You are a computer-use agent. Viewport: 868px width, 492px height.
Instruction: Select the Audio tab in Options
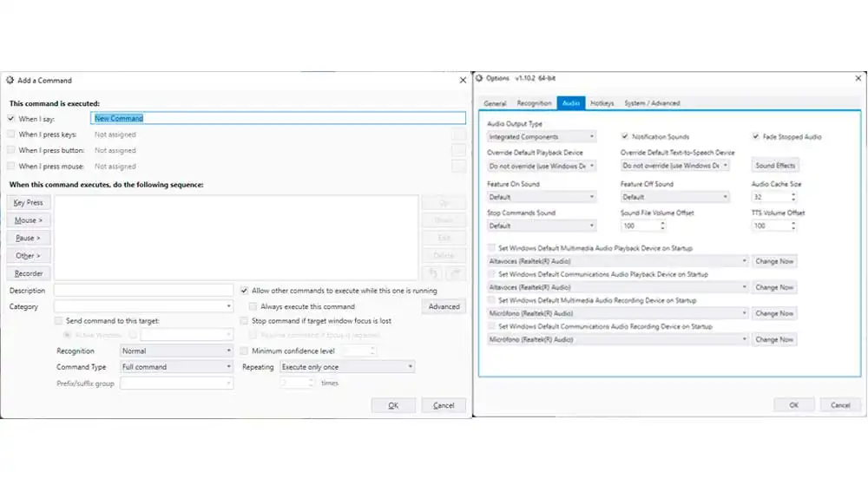pyautogui.click(x=571, y=103)
